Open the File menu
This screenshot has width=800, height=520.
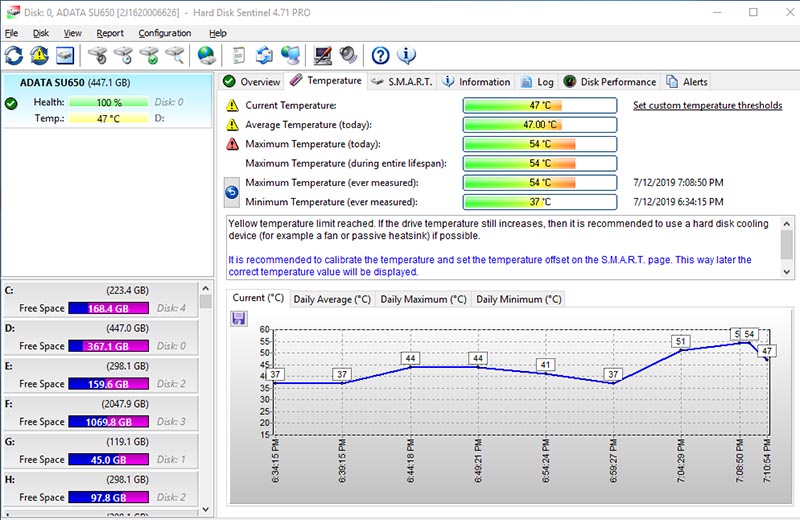click(11, 33)
